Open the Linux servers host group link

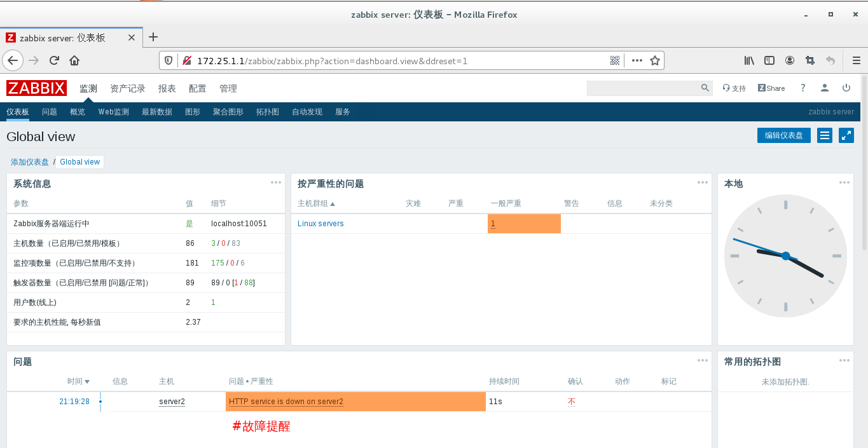pyautogui.click(x=320, y=224)
